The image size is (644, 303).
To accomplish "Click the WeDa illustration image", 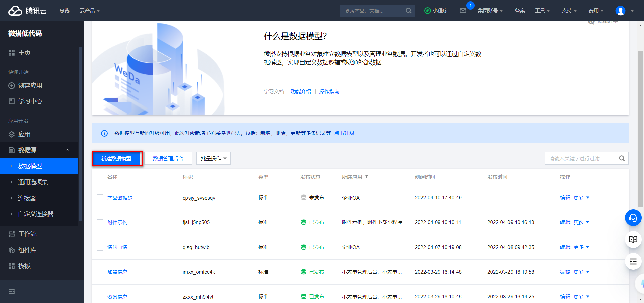I will pyautogui.click(x=158, y=69).
